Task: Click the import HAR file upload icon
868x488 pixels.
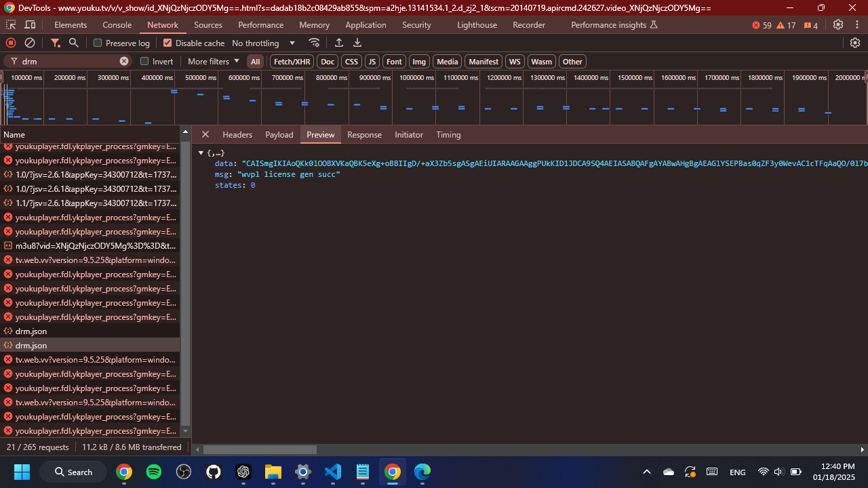Action: click(x=339, y=43)
